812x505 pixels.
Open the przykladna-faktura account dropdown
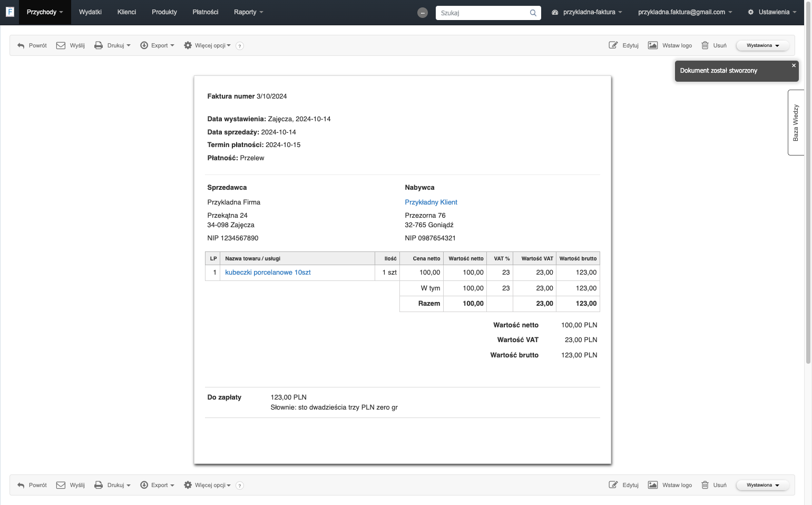pyautogui.click(x=586, y=12)
